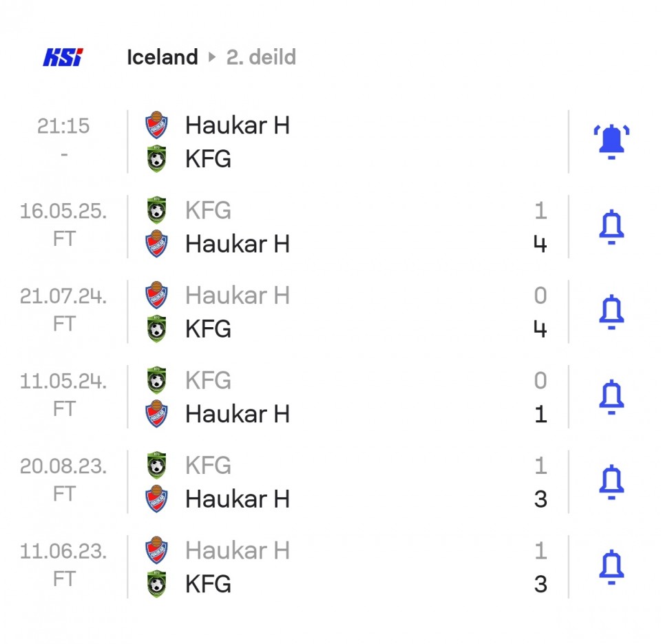Screen dimensions: 661x644
Task: Click Haukar H crest in upcoming match
Action: (156, 125)
